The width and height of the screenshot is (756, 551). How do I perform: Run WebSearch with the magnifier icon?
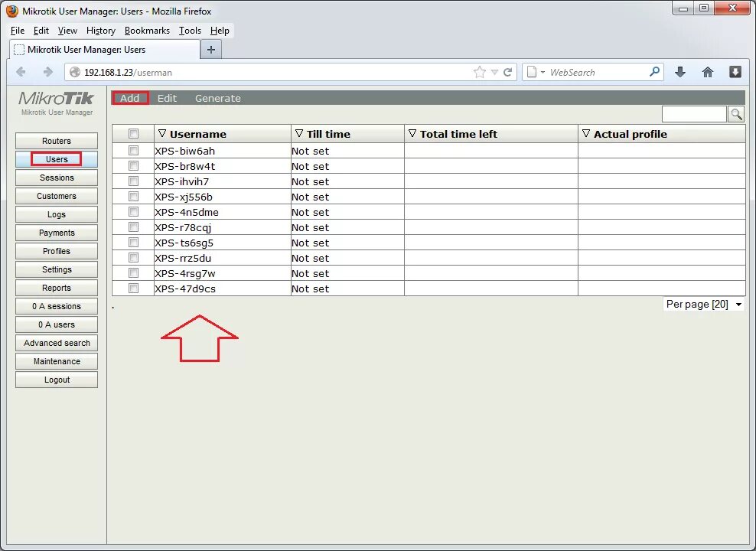pos(654,72)
